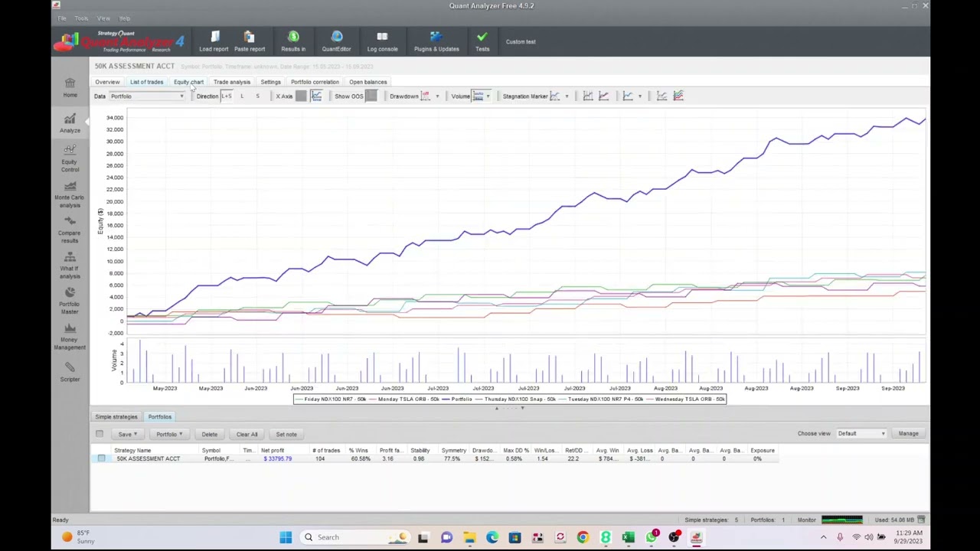Click the Paste report icon
This screenshot has width=980, height=551.
[x=249, y=37]
